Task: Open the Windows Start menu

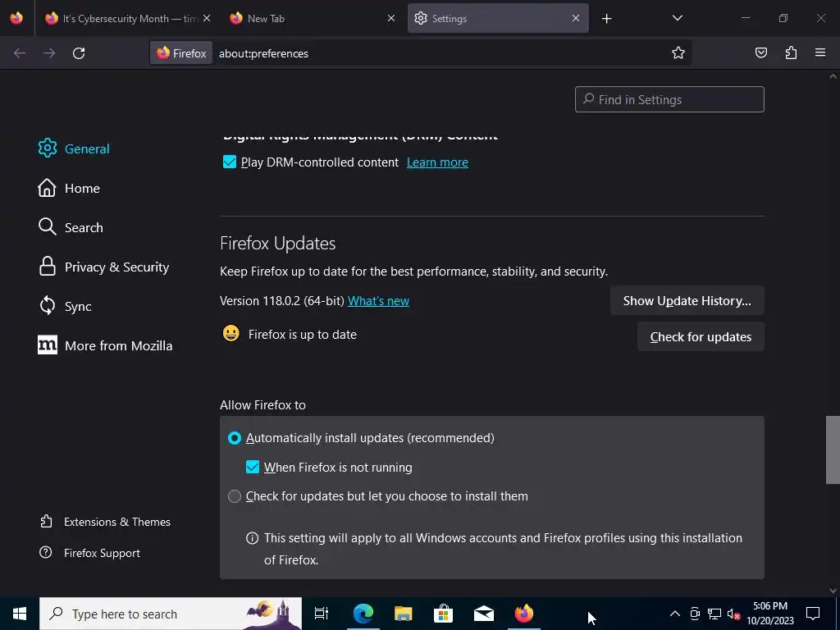Action: point(20,614)
